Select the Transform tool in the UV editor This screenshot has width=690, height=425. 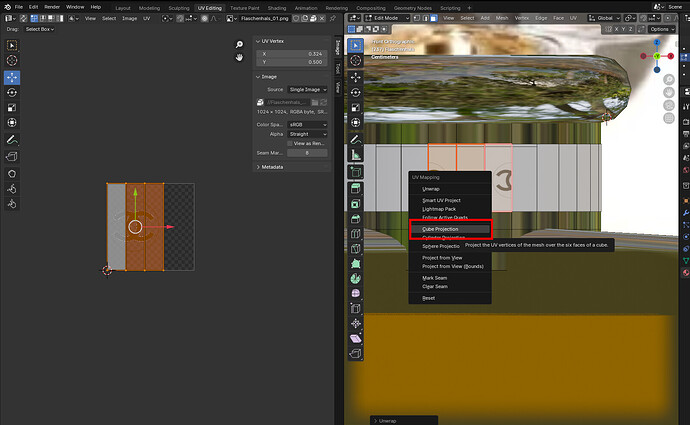click(12, 122)
